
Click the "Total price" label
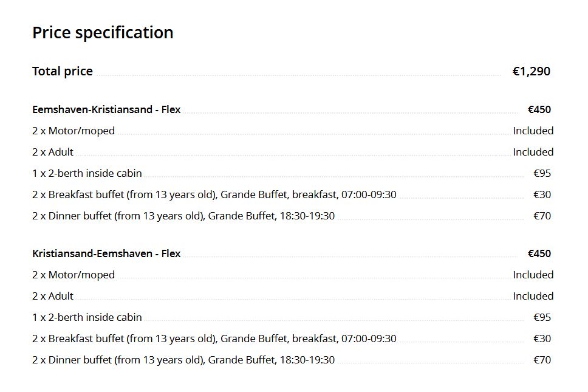[x=63, y=72]
